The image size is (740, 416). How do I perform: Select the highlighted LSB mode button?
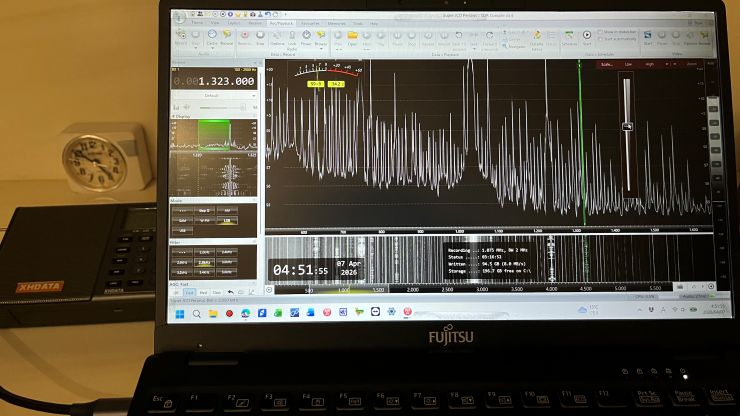click(x=228, y=220)
